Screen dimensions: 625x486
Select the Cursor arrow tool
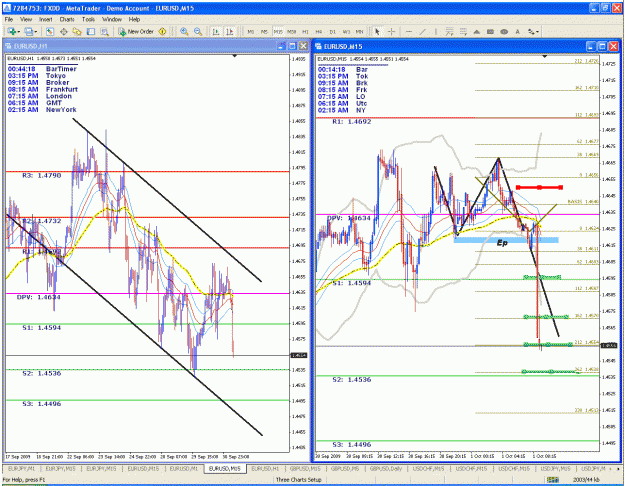click(x=377, y=31)
